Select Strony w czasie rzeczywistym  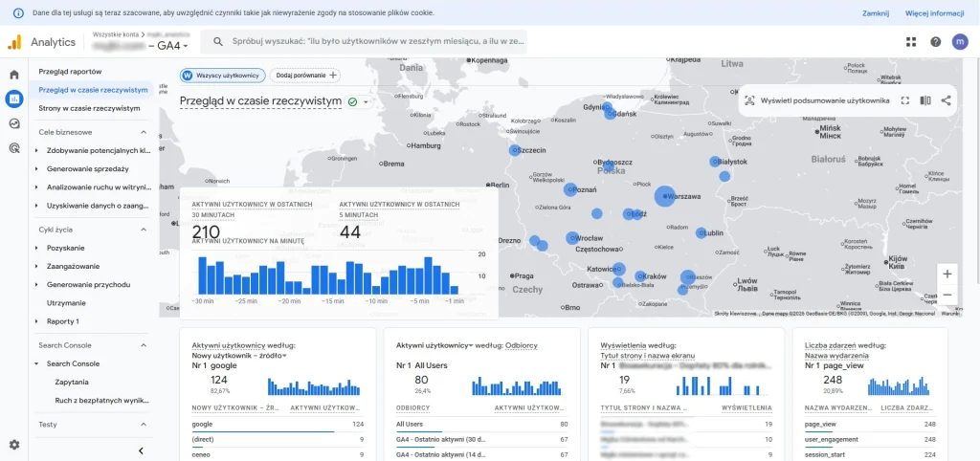[89, 108]
